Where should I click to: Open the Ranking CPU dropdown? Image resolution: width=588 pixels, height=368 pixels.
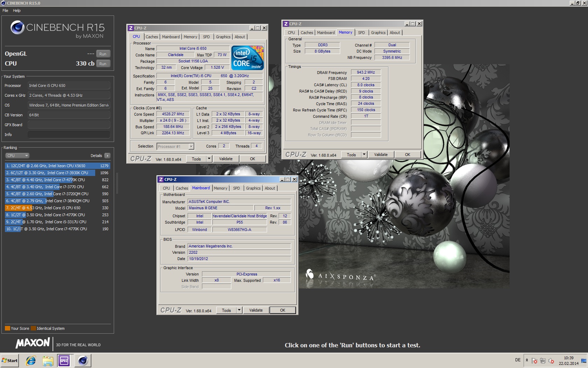point(17,156)
